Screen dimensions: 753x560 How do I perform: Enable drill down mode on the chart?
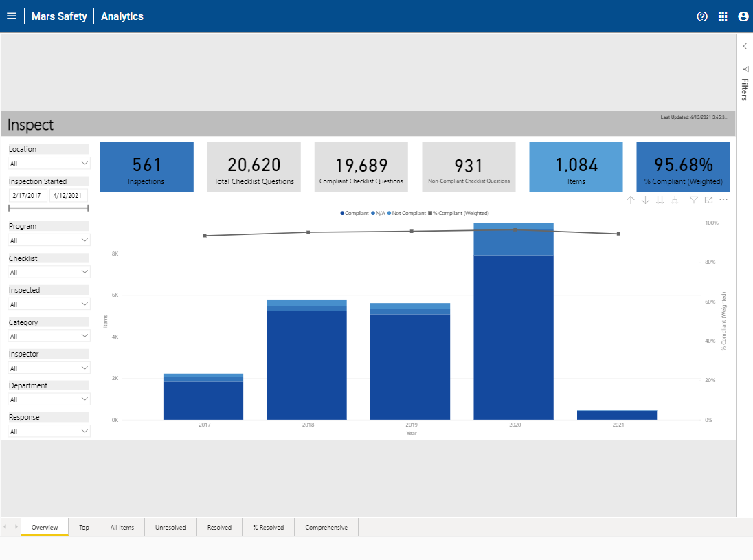(645, 200)
